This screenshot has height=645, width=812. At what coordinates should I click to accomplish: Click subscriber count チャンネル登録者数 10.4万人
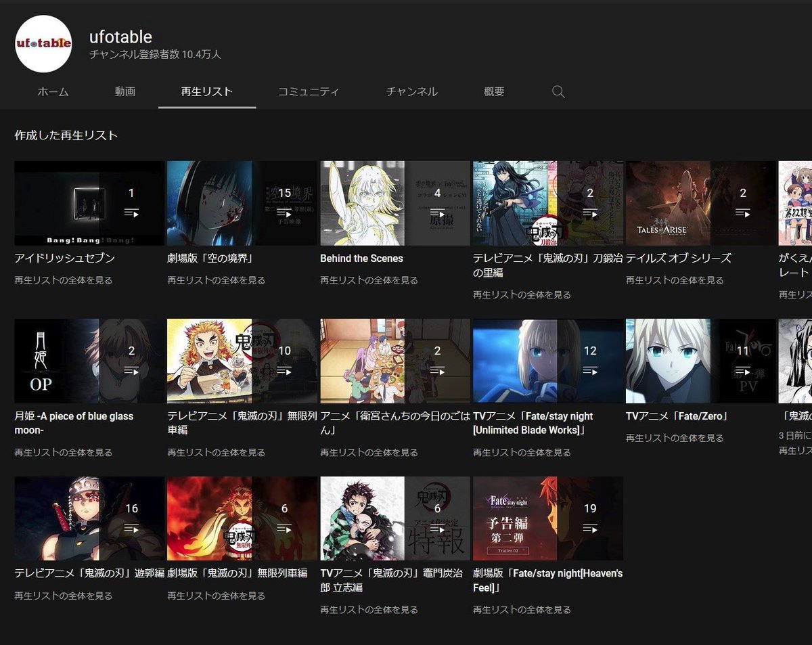pos(155,55)
